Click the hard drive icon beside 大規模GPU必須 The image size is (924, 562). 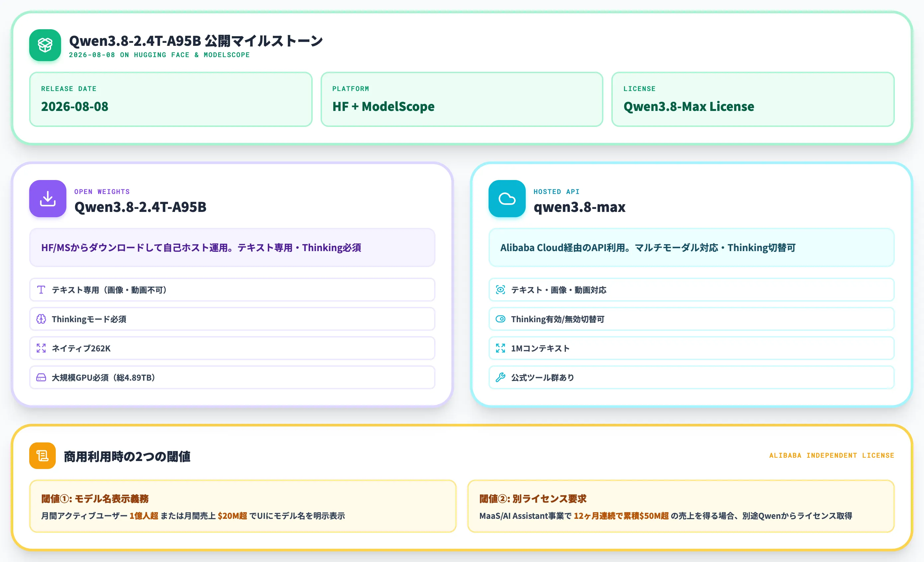pos(41,377)
